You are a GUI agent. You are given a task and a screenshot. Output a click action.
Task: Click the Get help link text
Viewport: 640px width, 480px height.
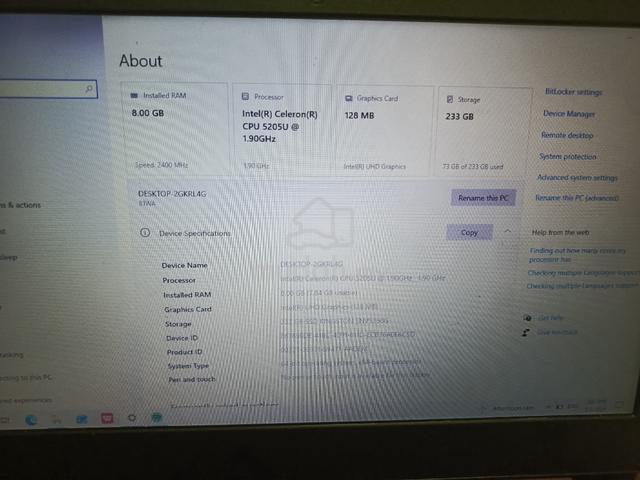[x=551, y=318]
